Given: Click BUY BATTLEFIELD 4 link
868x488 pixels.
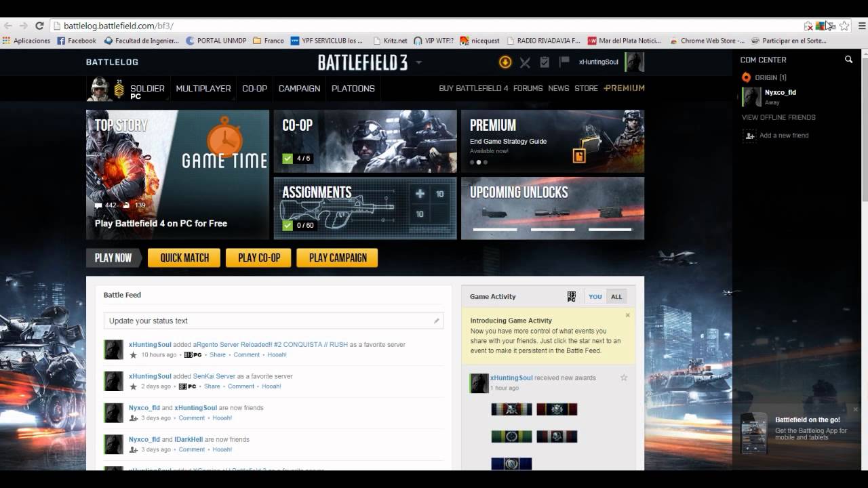Looking at the screenshot, I should (x=473, y=88).
